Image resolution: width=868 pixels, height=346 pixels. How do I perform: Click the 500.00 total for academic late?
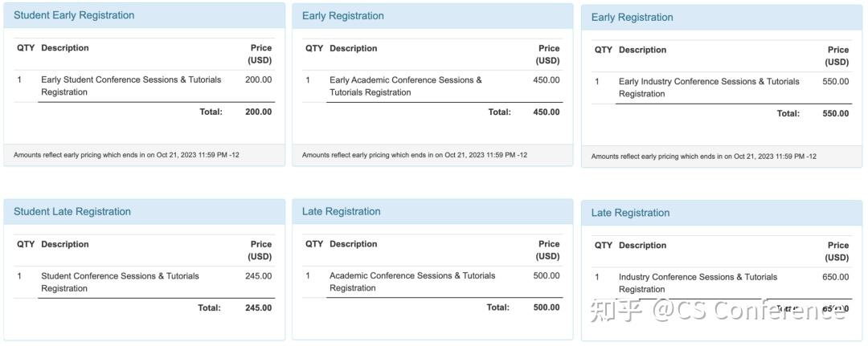(547, 307)
